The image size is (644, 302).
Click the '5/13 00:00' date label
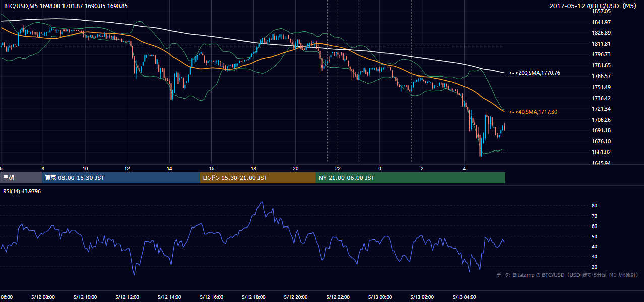379,297
